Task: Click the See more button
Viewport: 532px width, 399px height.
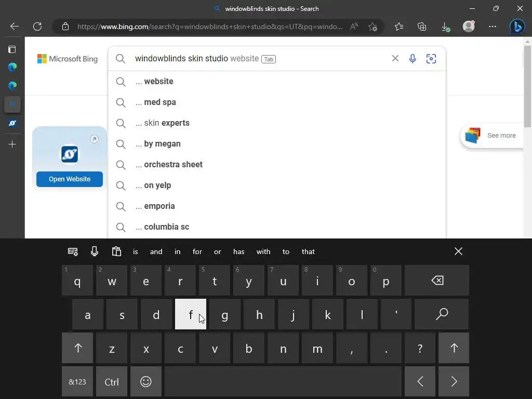Action: point(491,136)
